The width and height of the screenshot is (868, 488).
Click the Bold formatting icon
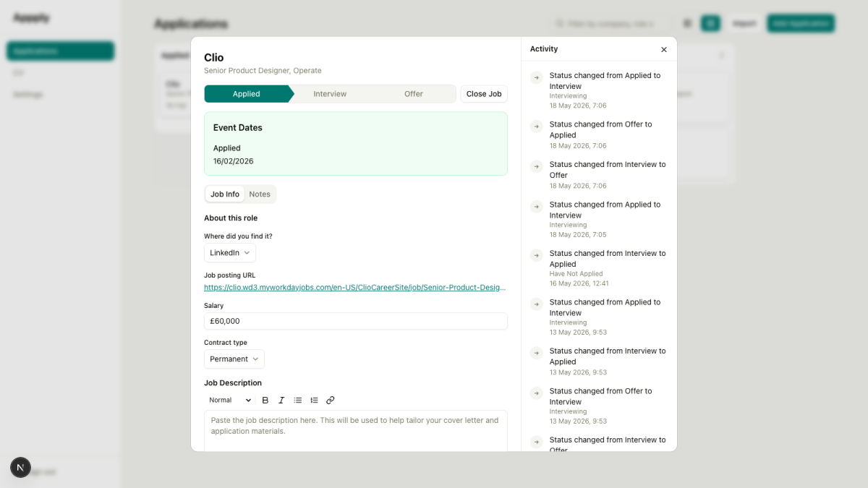[x=265, y=400]
